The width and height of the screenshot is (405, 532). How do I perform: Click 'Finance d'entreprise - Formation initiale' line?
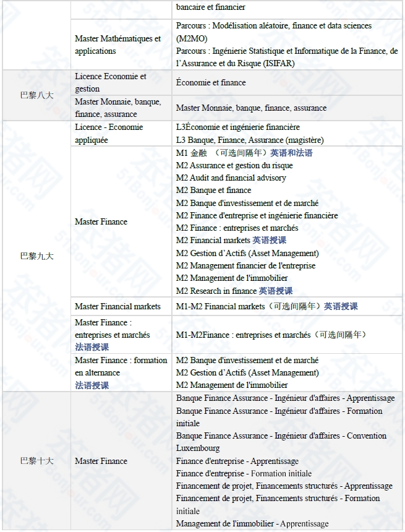[x=244, y=474]
